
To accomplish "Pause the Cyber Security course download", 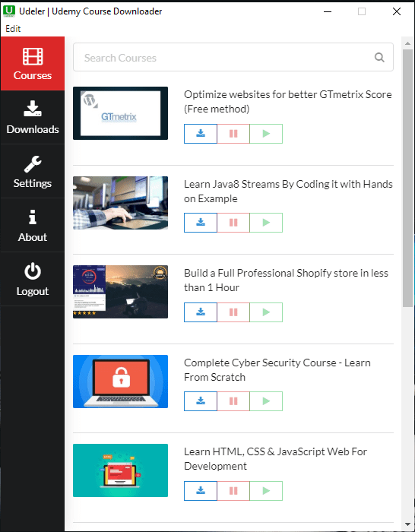I will click(233, 401).
